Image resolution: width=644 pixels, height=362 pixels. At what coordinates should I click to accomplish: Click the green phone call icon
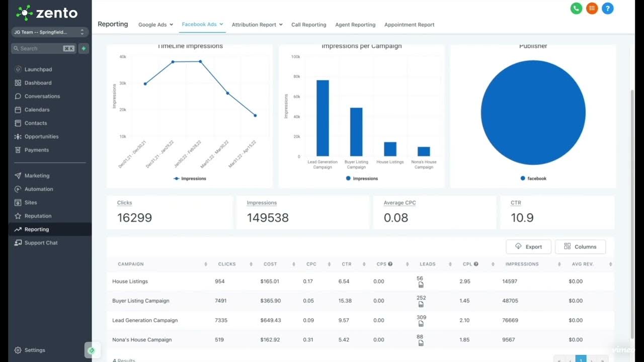[x=576, y=9]
